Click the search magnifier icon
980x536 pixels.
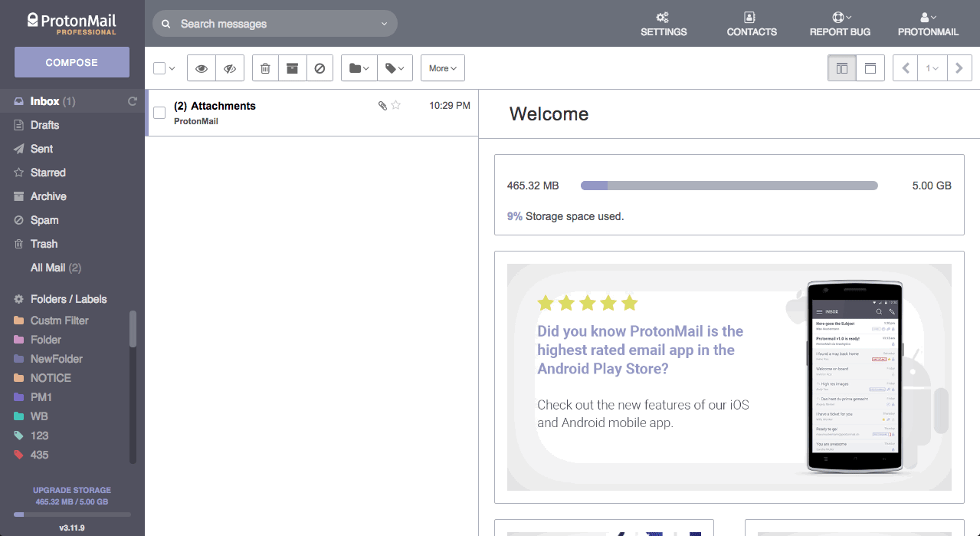coord(166,24)
